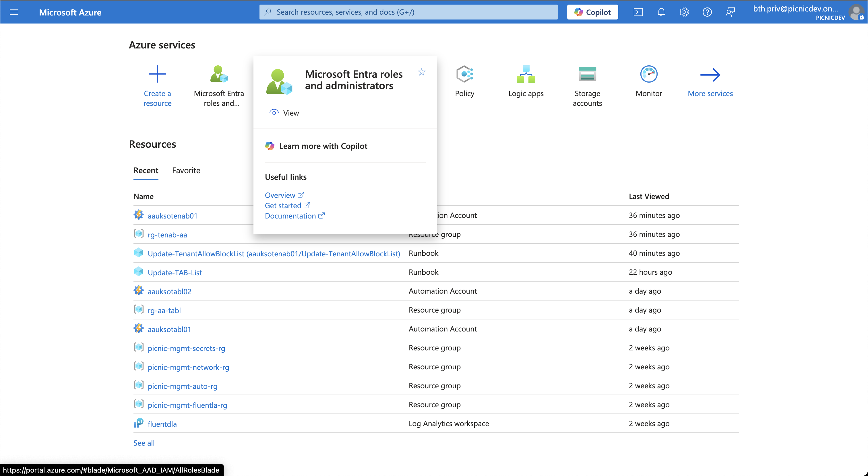Open rg-tenab-aa resource group link

167,235
